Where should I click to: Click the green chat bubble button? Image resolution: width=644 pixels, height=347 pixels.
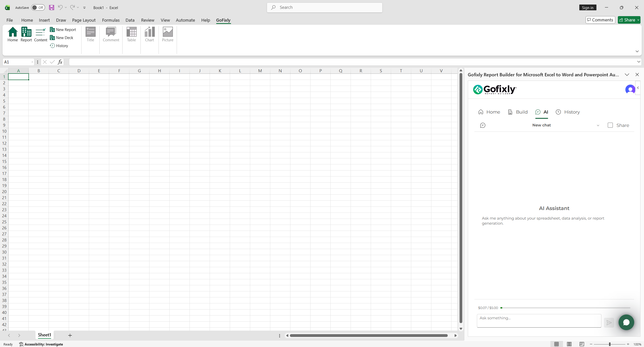[626, 322]
